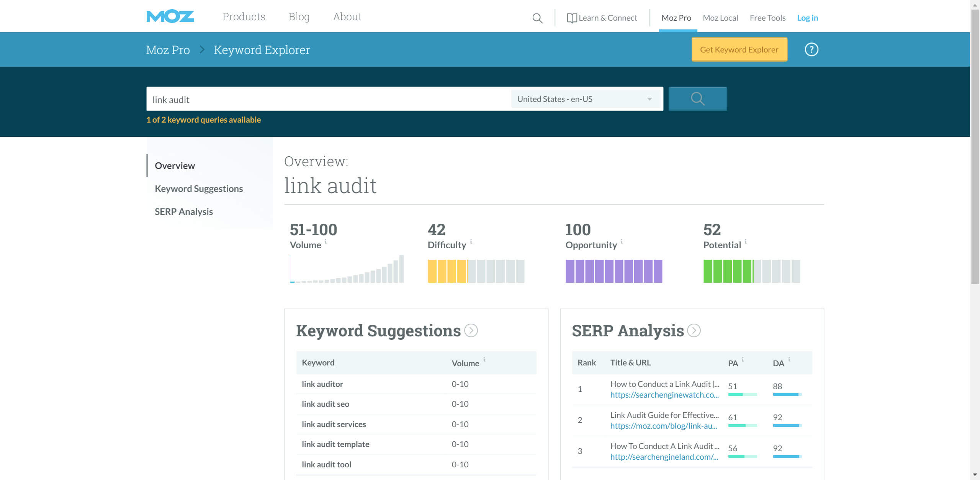Open full Keyword Suggestions via the circle arrow
This screenshot has height=480, width=980.
click(471, 331)
